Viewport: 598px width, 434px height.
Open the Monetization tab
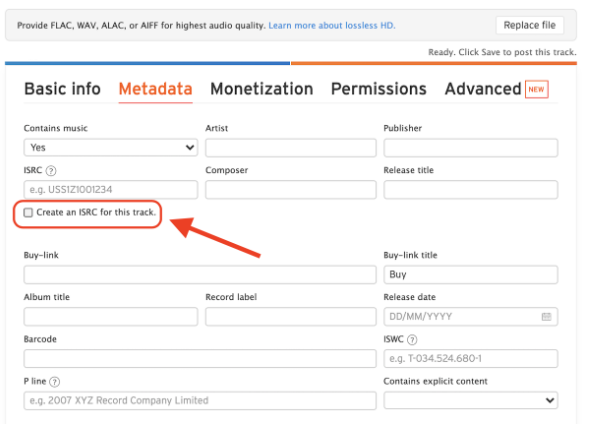pyautogui.click(x=262, y=89)
